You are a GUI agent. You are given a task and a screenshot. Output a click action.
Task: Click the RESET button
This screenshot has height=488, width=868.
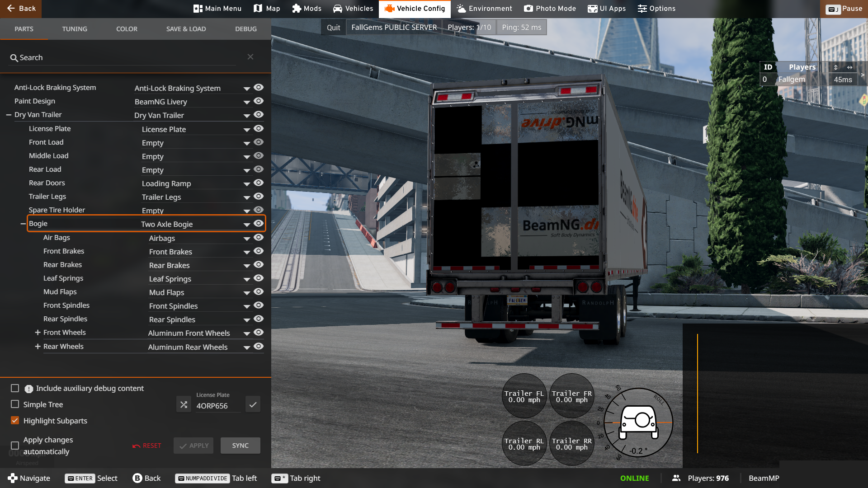(147, 446)
